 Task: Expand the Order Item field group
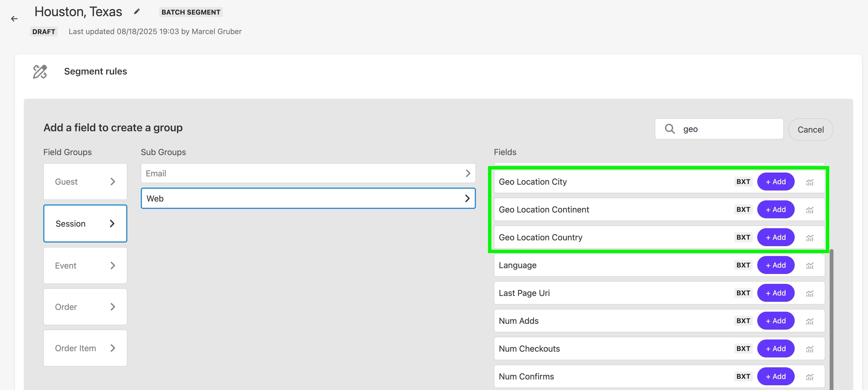coord(85,348)
